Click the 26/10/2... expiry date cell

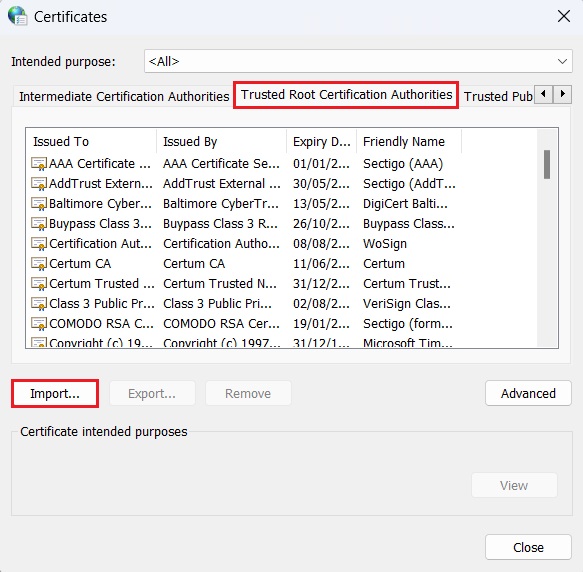pos(321,224)
